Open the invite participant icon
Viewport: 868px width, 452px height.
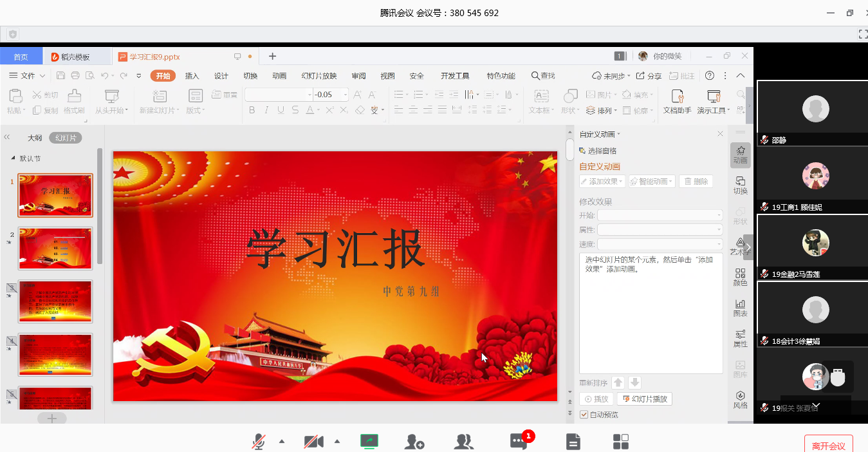[x=414, y=441]
